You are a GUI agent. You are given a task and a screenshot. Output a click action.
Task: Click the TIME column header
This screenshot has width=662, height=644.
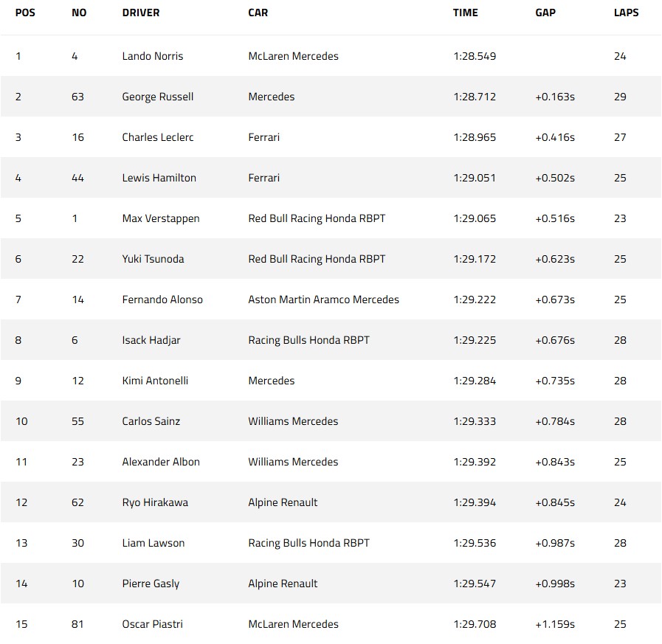pyautogui.click(x=465, y=13)
